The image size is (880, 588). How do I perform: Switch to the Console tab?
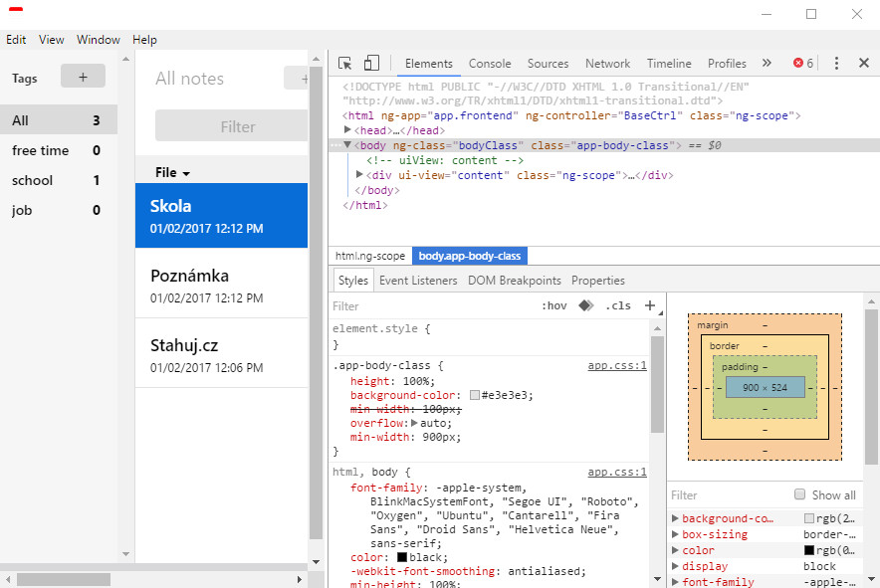click(x=490, y=64)
